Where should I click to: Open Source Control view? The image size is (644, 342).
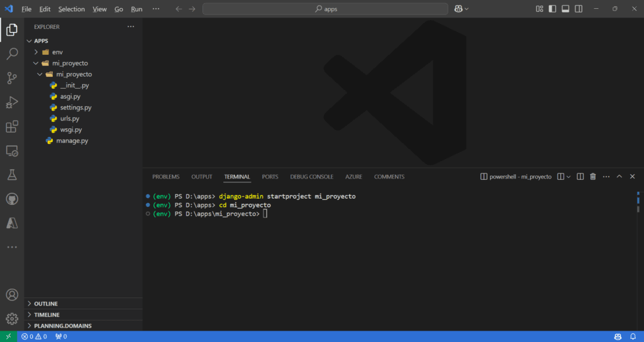point(12,78)
